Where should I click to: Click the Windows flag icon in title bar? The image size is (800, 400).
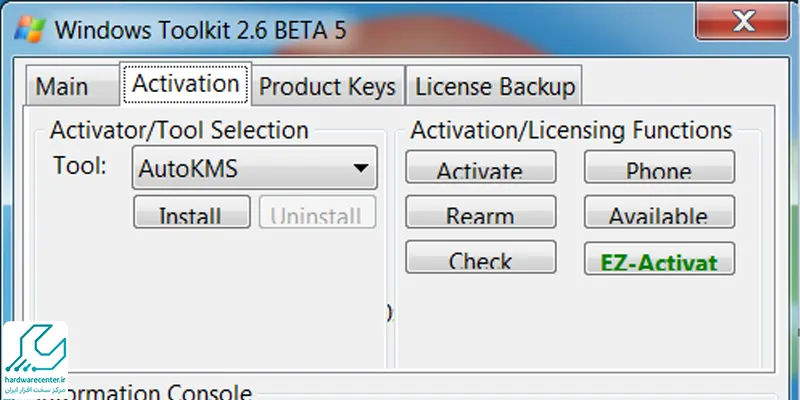tap(30, 29)
